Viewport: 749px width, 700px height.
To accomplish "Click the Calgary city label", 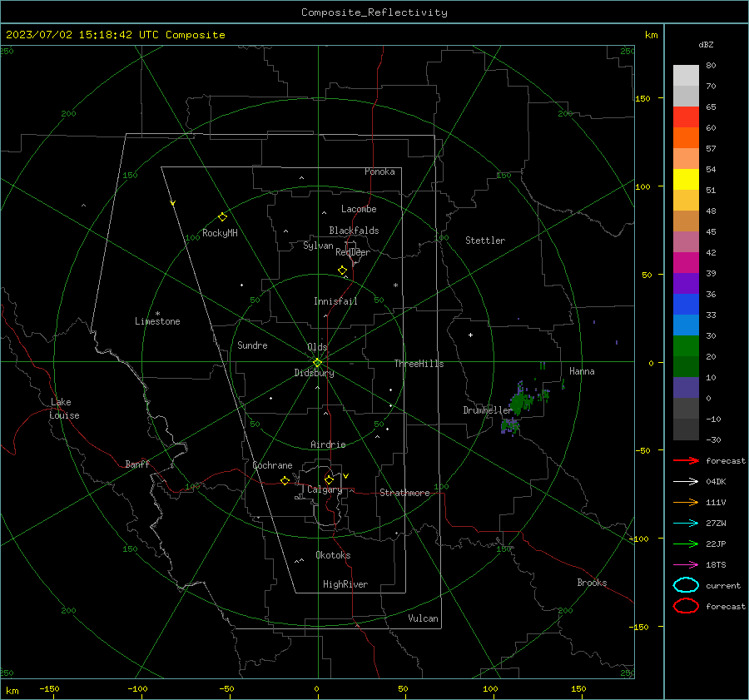I will tap(325, 489).
